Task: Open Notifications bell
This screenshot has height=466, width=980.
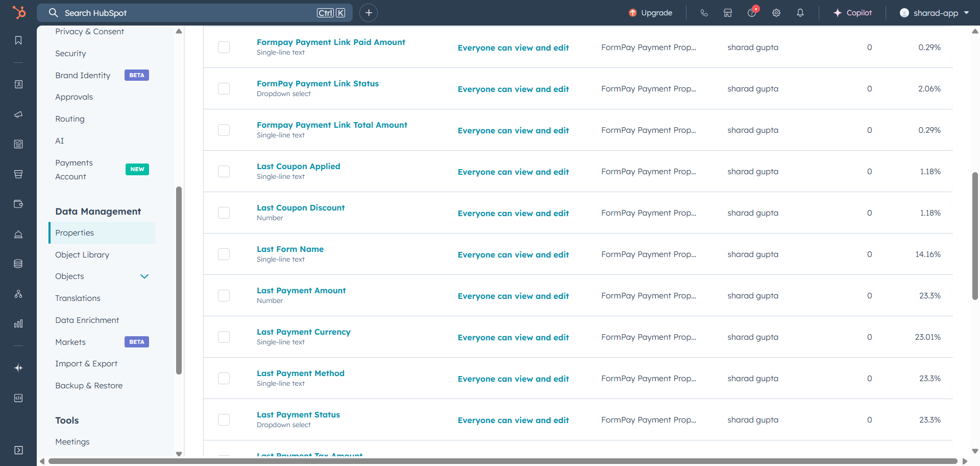Action: coord(800,13)
